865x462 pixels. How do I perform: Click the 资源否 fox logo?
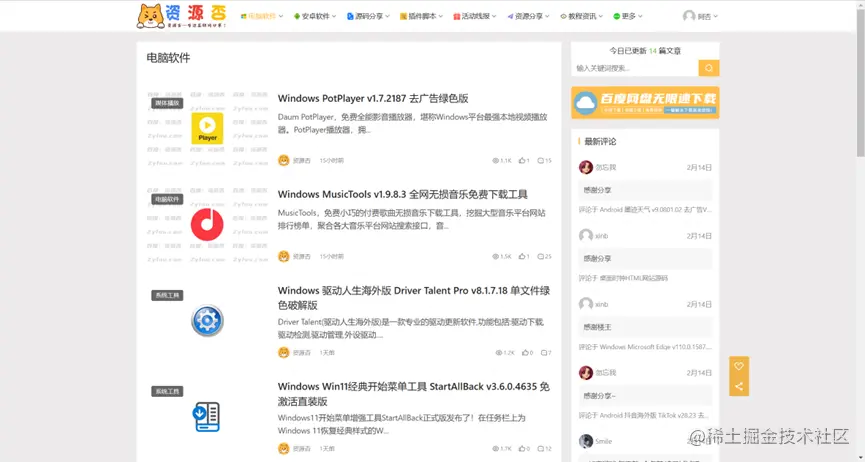coord(181,15)
